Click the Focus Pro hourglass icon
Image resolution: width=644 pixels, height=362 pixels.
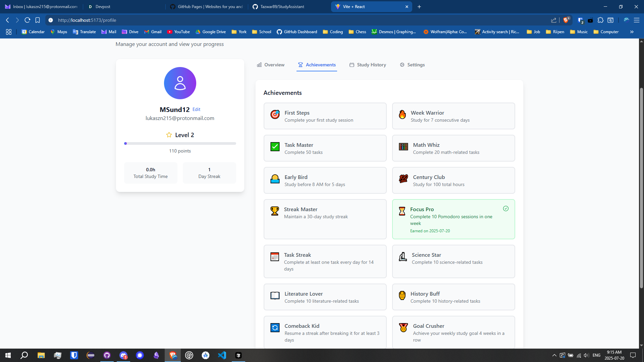click(402, 211)
